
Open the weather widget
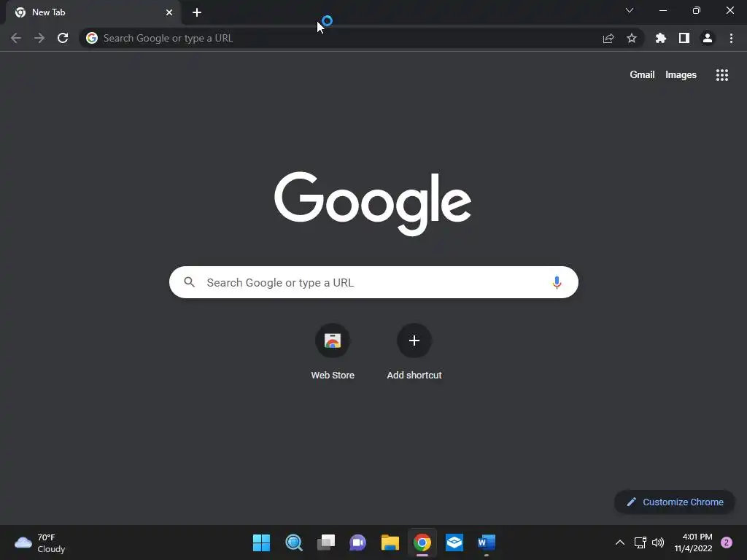(40, 542)
